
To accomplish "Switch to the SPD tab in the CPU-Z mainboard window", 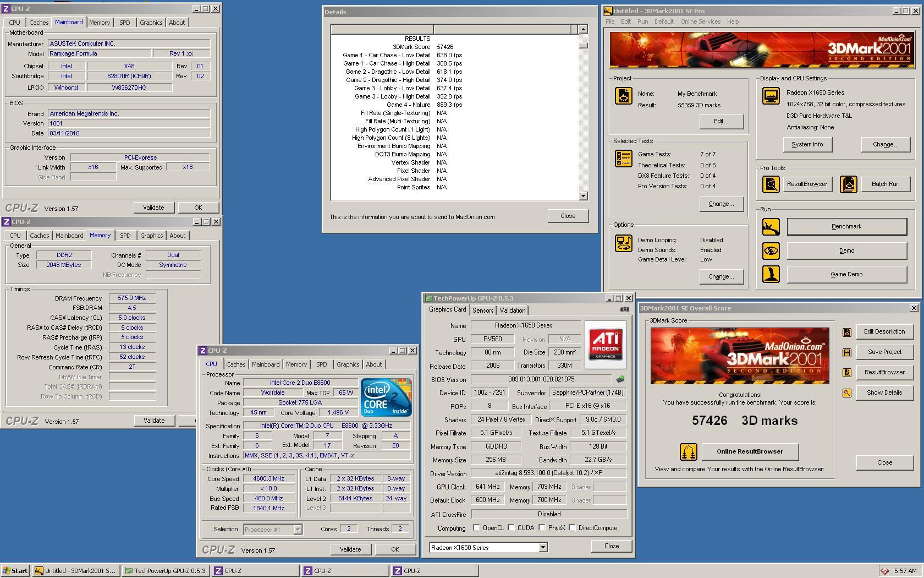I will pos(125,23).
